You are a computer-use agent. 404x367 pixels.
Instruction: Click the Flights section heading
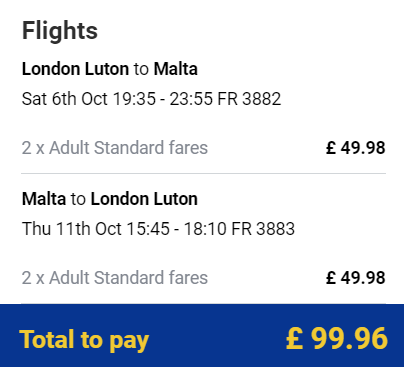coord(60,31)
